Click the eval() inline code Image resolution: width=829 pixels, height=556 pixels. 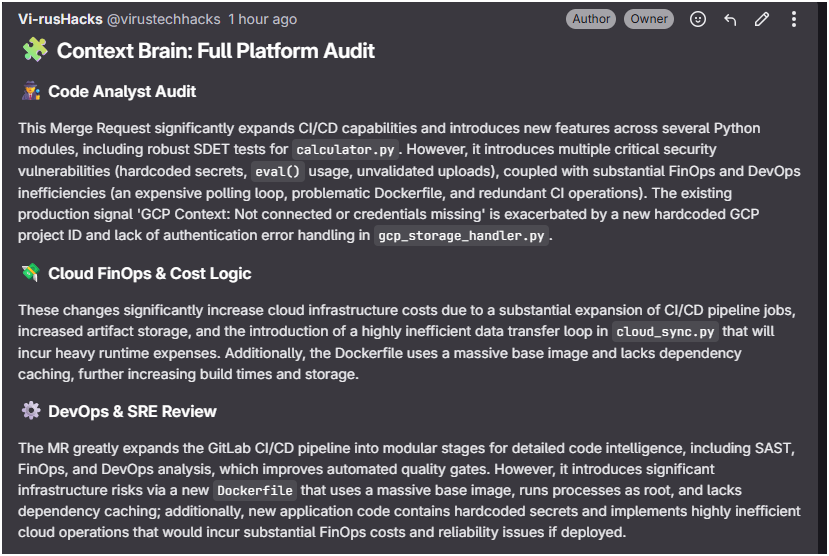pos(277,172)
